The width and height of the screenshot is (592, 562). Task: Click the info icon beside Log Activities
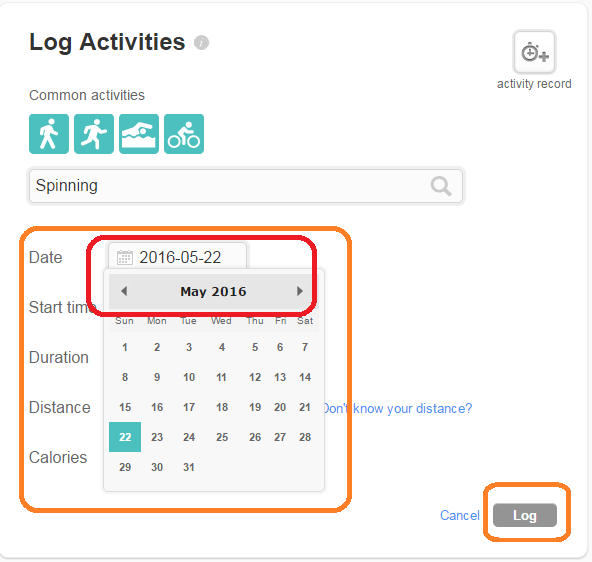[201, 42]
